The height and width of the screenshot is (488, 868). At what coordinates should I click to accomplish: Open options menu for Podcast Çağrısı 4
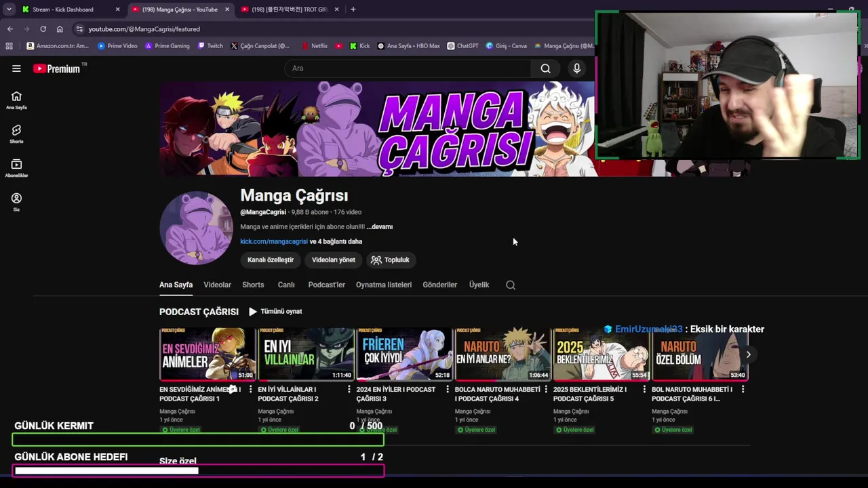(546, 390)
